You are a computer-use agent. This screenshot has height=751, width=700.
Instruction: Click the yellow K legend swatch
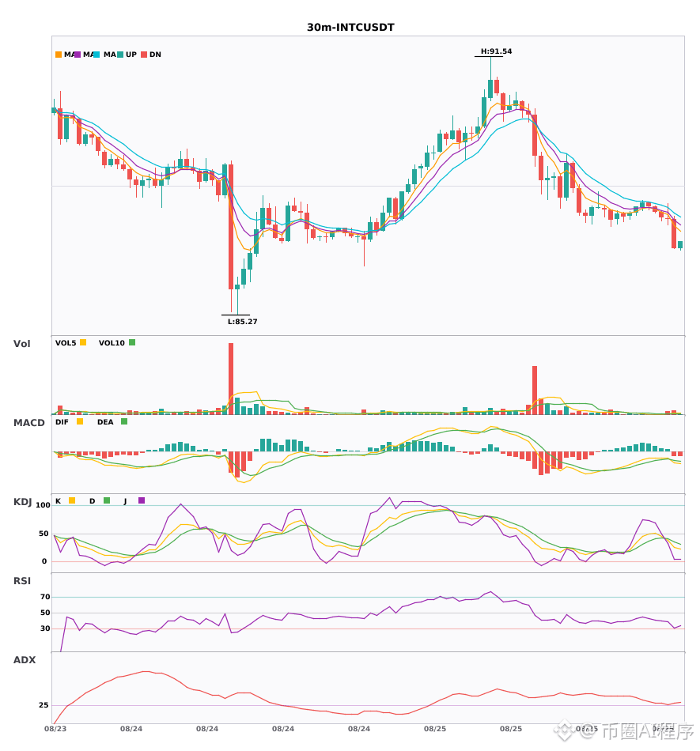tap(72, 500)
